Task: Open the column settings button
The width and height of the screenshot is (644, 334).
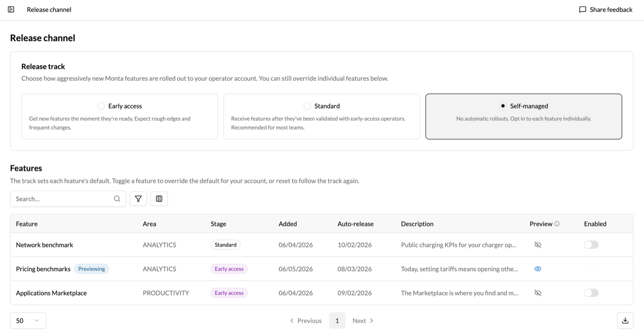Action: click(159, 199)
